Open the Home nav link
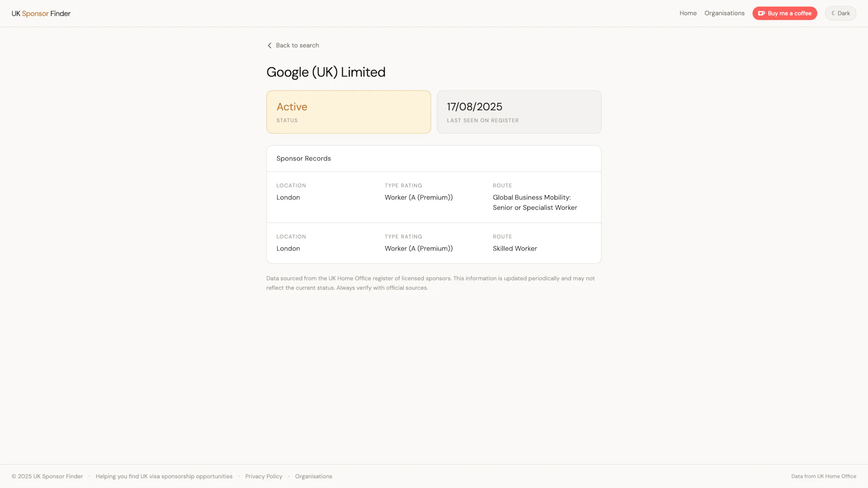868x488 pixels. 688,13
